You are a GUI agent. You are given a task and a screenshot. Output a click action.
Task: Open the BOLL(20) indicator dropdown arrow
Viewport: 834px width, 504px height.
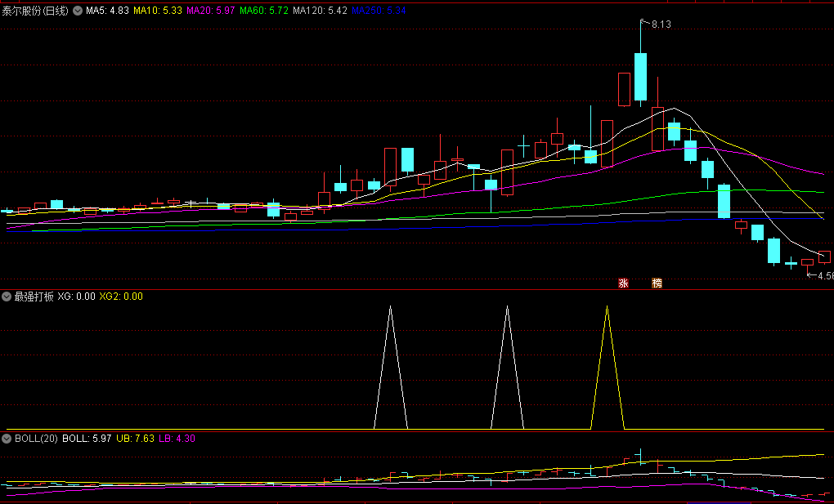pyautogui.click(x=7, y=439)
